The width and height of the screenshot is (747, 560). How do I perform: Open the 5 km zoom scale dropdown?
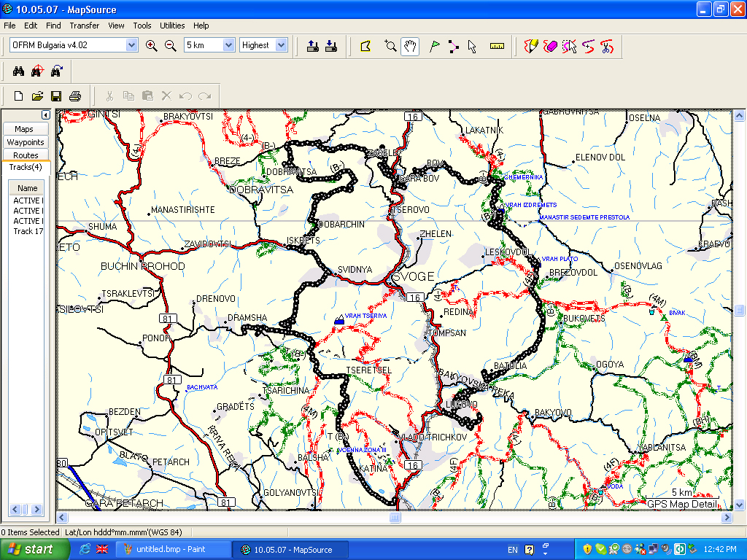228,45
